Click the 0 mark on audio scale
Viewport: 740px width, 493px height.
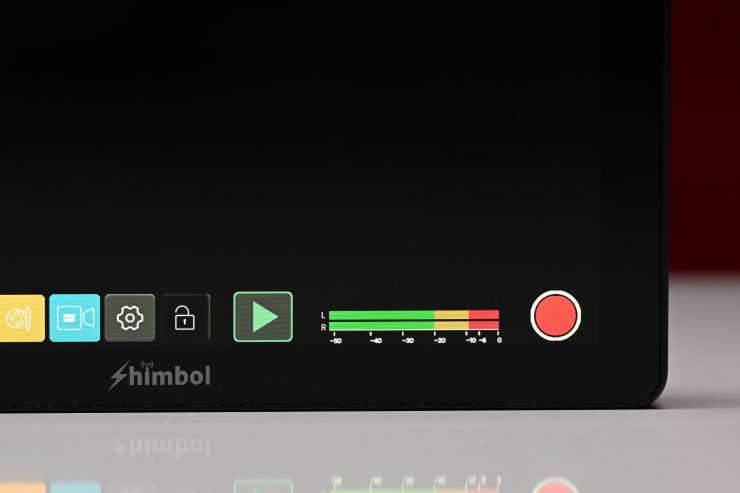tap(499, 340)
